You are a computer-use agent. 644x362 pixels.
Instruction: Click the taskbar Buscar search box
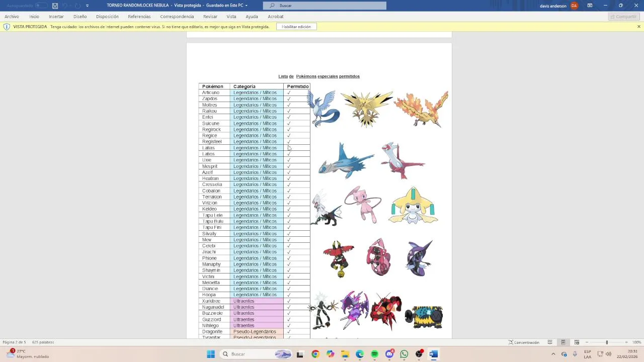point(257,354)
